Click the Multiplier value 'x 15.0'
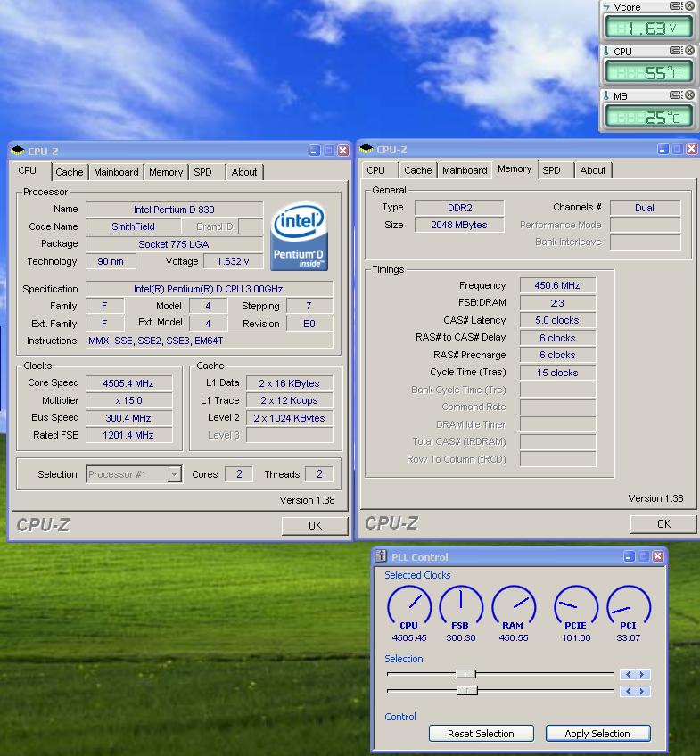 pos(128,400)
